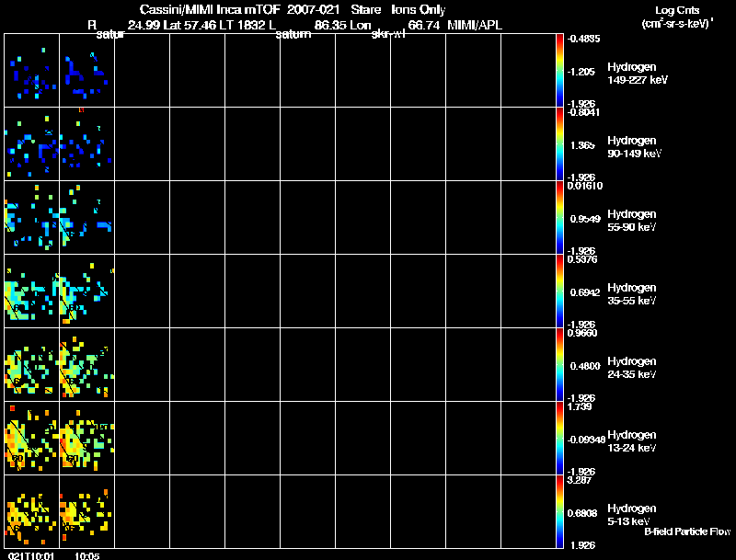Click the 'Log Cnts' units heading
Screen dimensions: 736x560
tap(677, 10)
